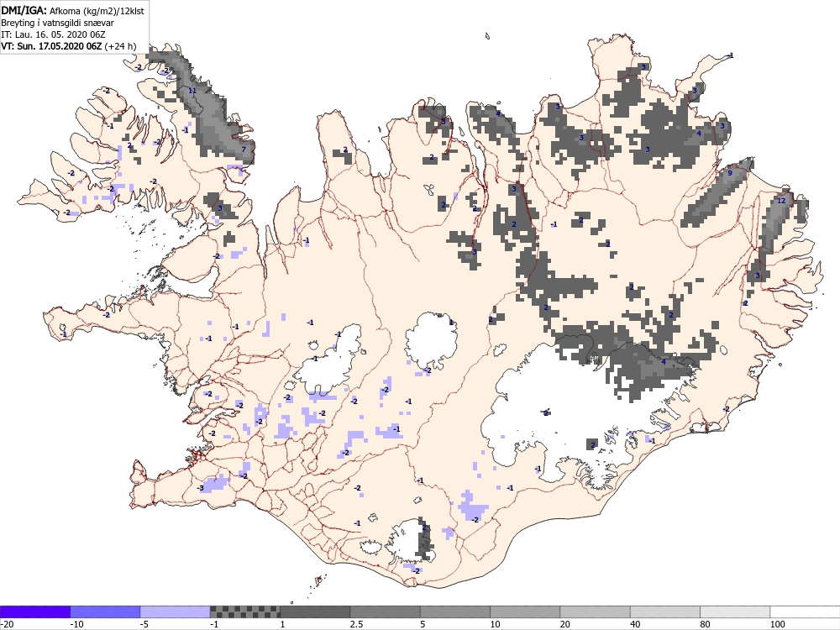This screenshot has height=630, width=840.
Task: Click the darkest purple -20 to -10 legend swatch
Action: 34,612
